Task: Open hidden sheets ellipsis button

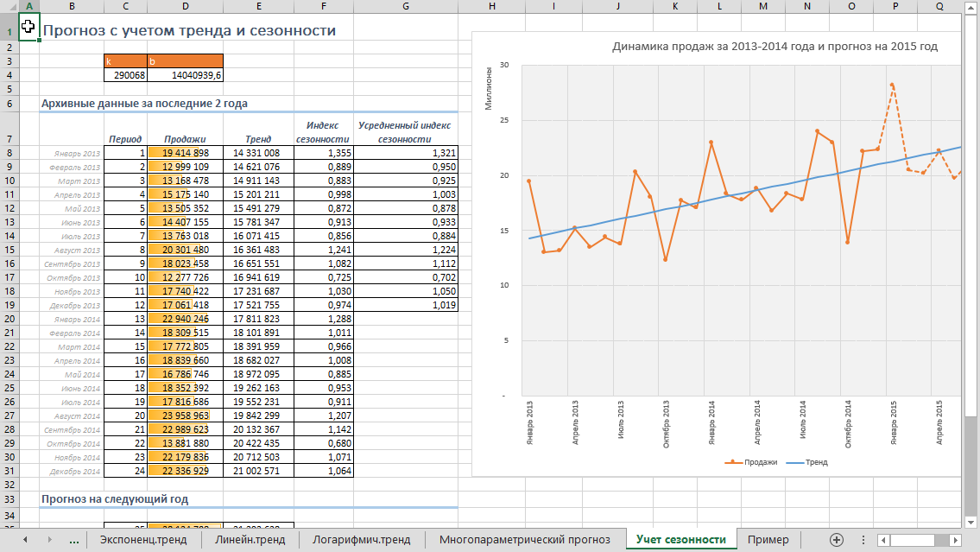Action: pos(73,540)
